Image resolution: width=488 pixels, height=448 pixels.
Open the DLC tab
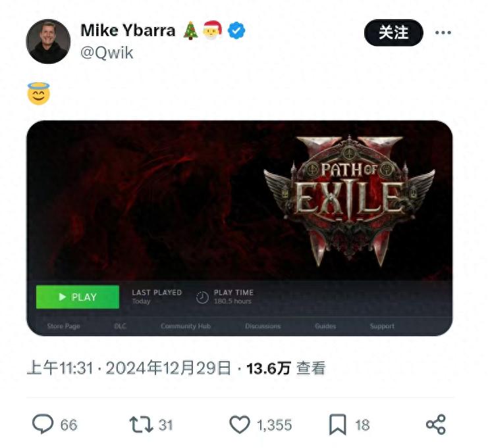tap(120, 326)
